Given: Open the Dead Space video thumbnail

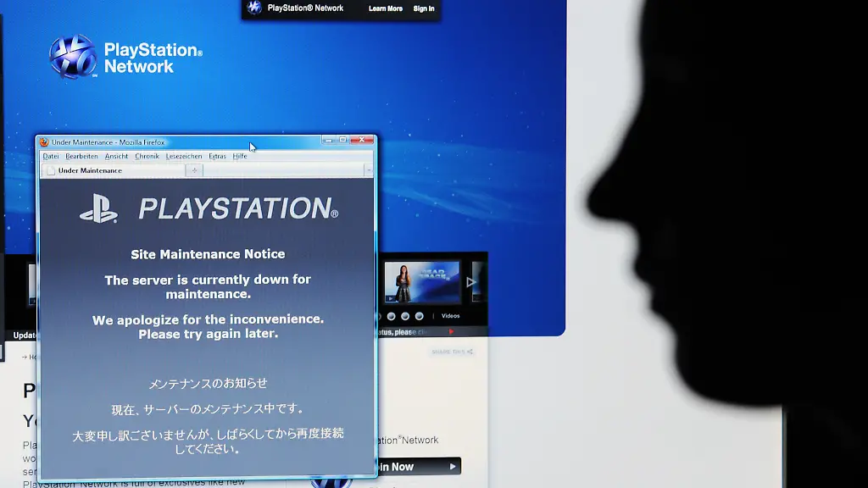Looking at the screenshot, I should click(421, 281).
